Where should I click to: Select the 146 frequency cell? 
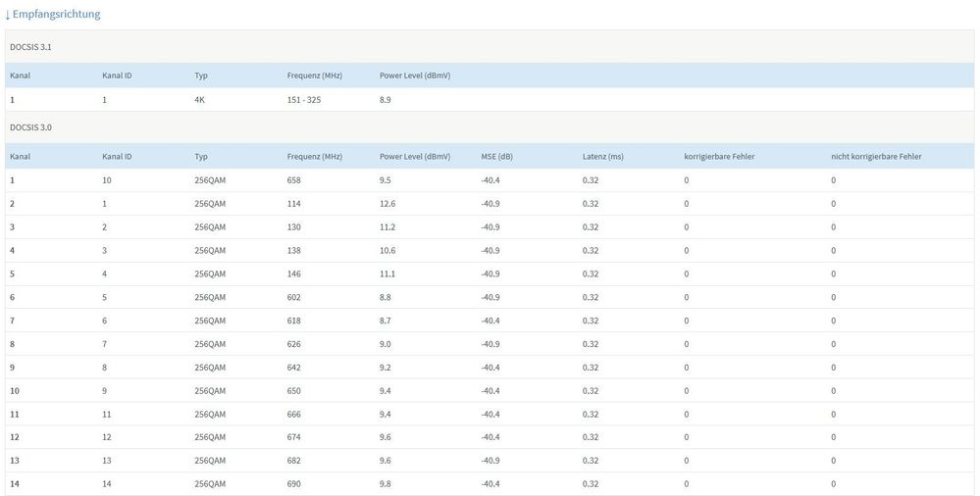(x=293, y=273)
